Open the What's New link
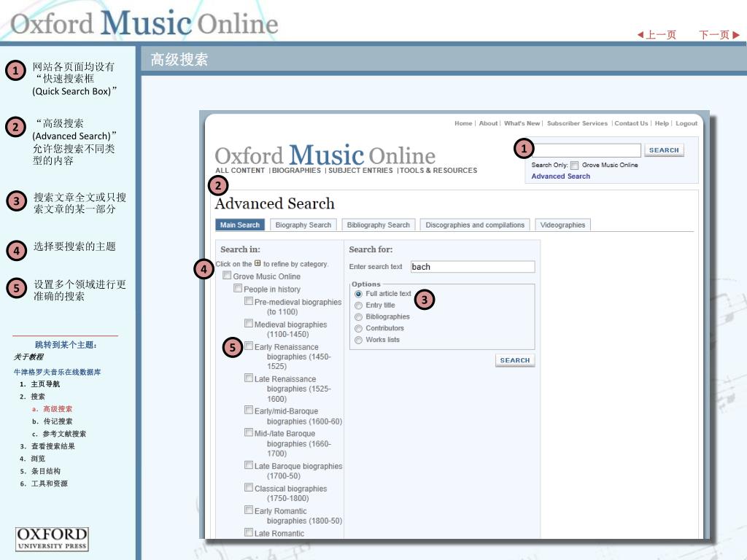The height and width of the screenshot is (560, 747). click(522, 123)
